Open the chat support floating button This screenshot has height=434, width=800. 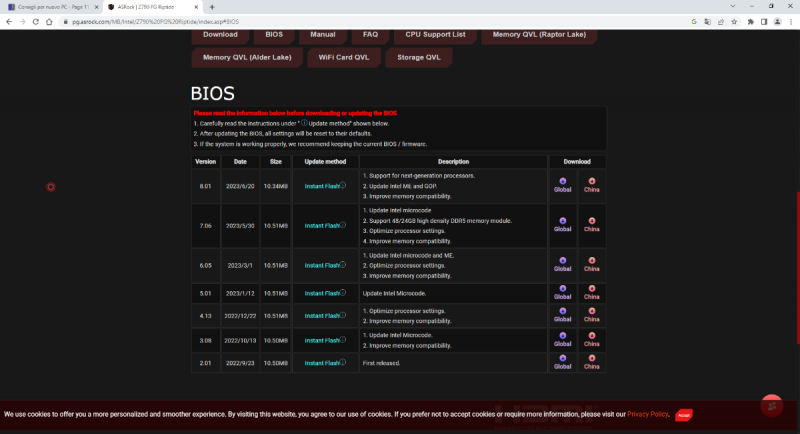pyautogui.click(x=771, y=406)
